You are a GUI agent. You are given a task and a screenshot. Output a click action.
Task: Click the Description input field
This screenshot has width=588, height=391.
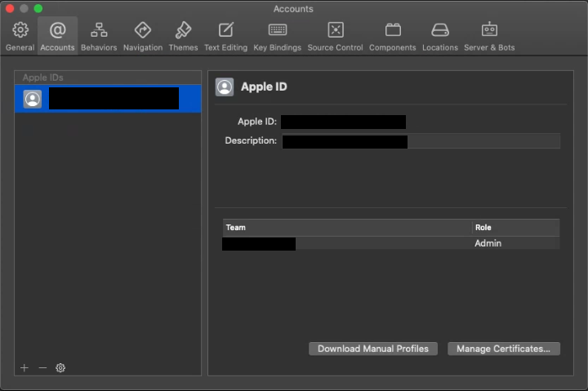tap(421, 141)
